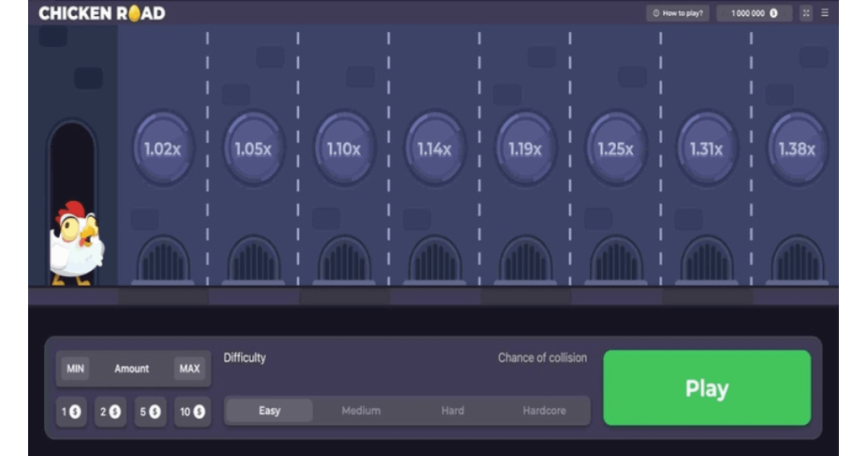Open the hamburger menu icon

coord(825,13)
